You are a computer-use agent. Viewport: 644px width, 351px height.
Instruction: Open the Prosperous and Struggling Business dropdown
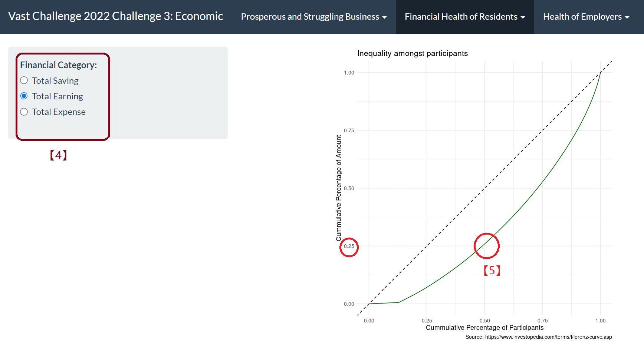313,17
